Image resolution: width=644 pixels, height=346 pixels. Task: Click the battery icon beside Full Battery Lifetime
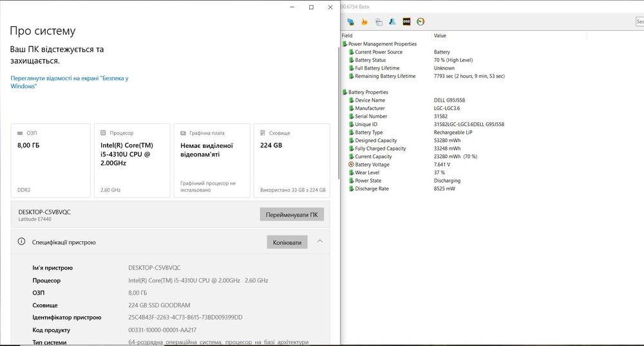351,68
